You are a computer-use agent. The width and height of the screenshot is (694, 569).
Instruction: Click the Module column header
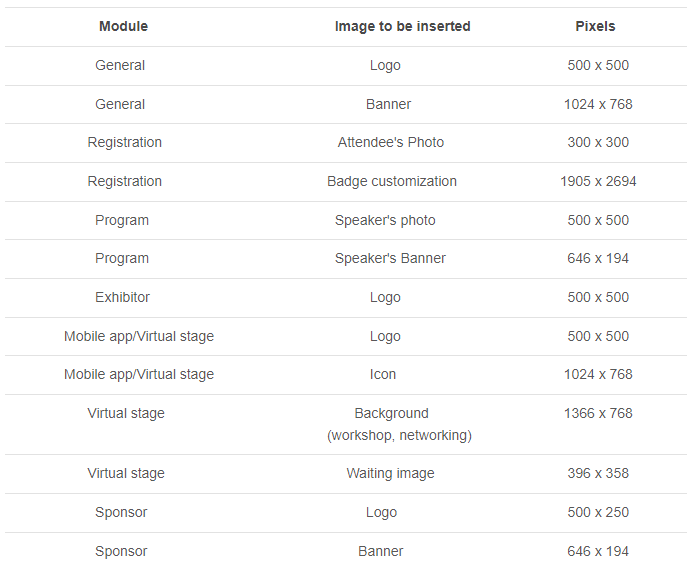(123, 26)
